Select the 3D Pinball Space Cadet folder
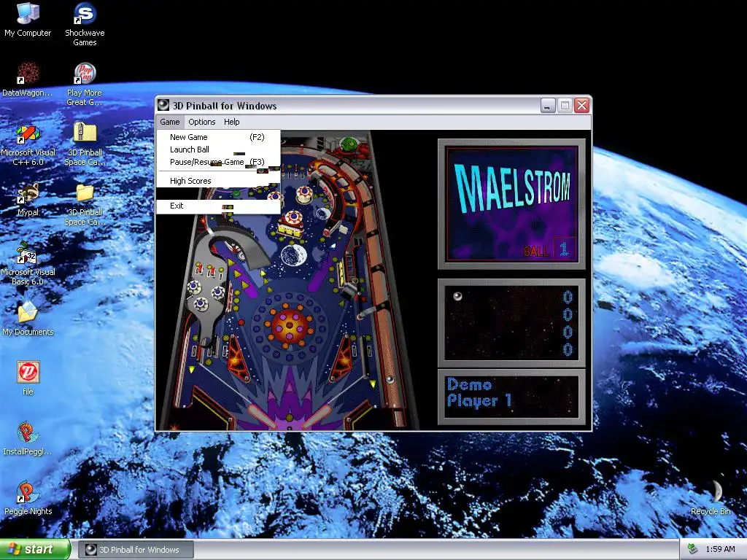 (x=85, y=204)
